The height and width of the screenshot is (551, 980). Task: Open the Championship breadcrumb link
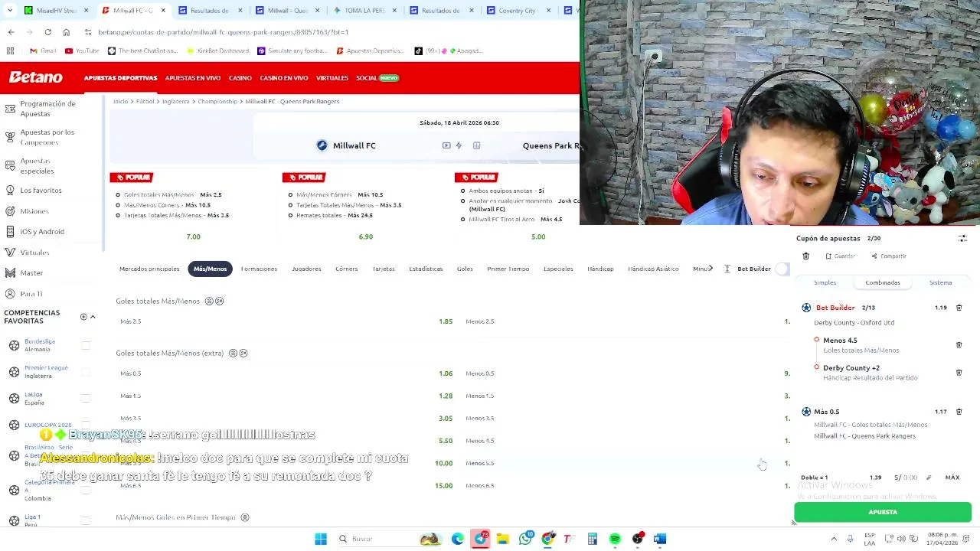[217, 101]
